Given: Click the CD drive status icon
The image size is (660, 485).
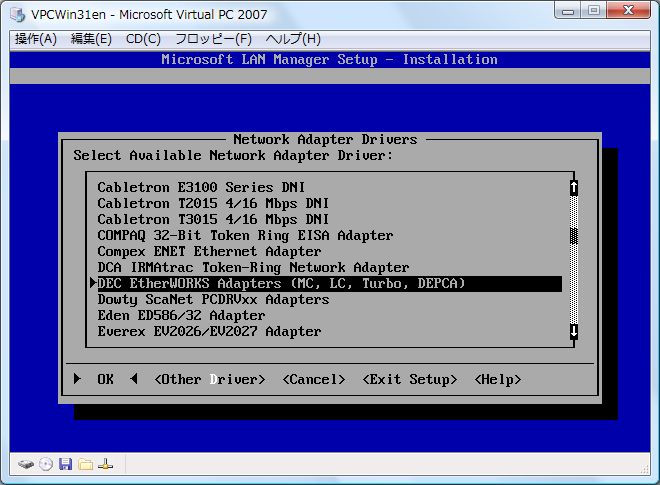Looking at the screenshot, I should coord(45,464).
